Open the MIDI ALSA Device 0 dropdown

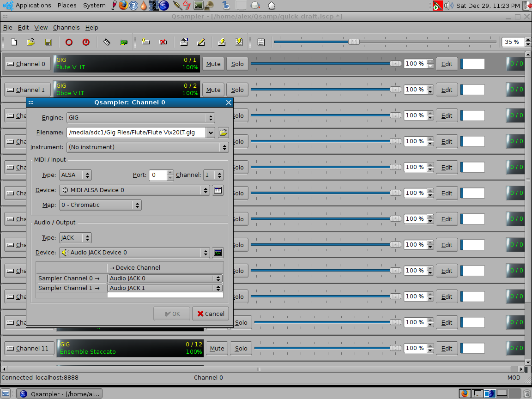[x=134, y=190]
